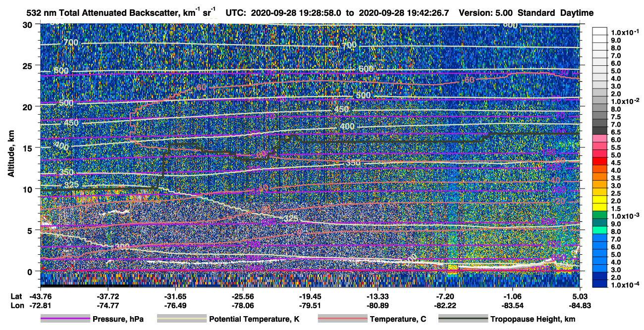Click the bright red band in the colorbar
This screenshot has width=644, height=330.
[600, 161]
